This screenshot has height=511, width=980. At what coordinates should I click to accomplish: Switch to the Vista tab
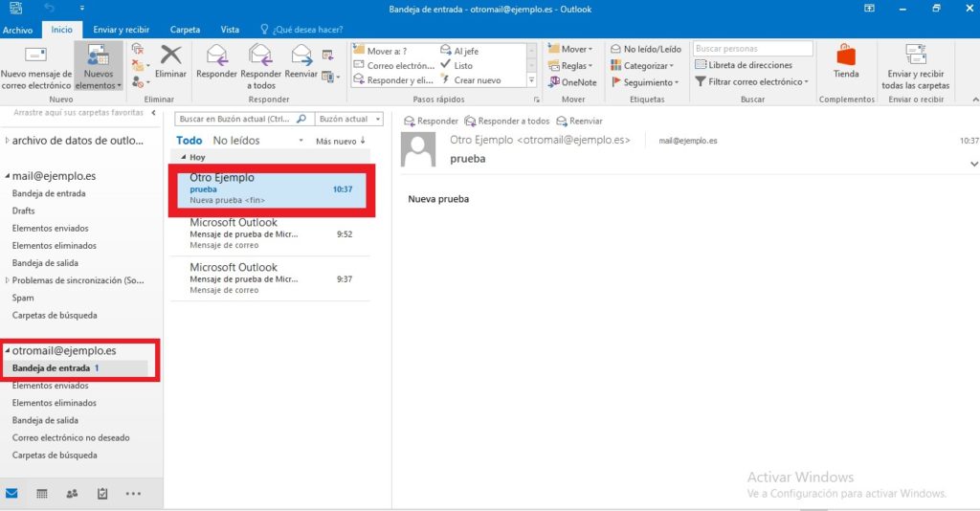coord(230,30)
